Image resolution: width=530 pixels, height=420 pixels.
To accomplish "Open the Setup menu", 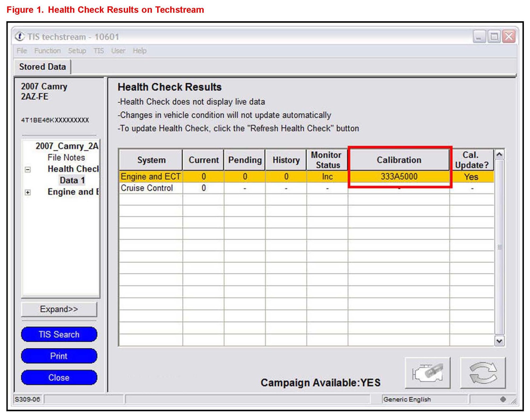I will coord(77,51).
